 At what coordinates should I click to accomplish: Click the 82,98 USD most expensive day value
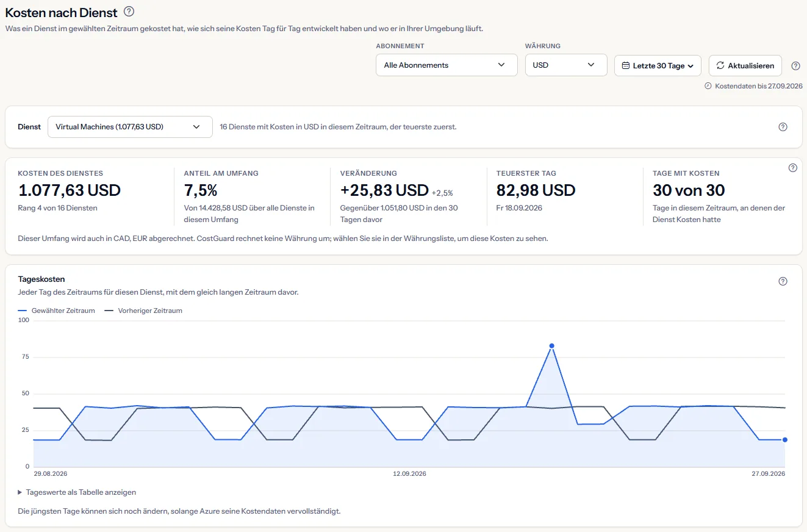click(x=536, y=190)
